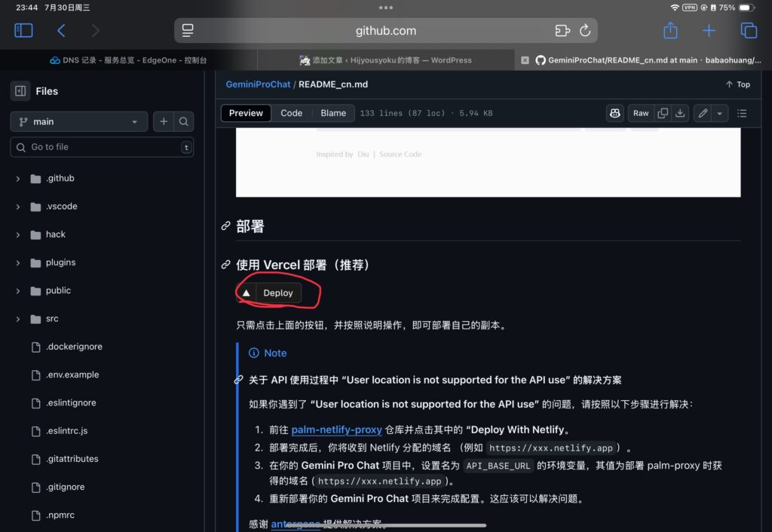The height and width of the screenshot is (532, 772).
Task: Click the Deploy to Vercel button
Action: pos(269,293)
